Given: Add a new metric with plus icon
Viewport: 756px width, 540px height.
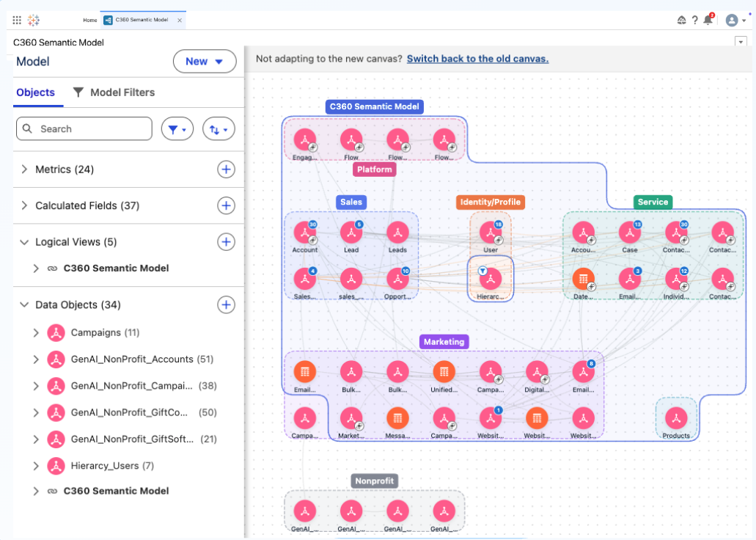Looking at the screenshot, I should point(226,169).
